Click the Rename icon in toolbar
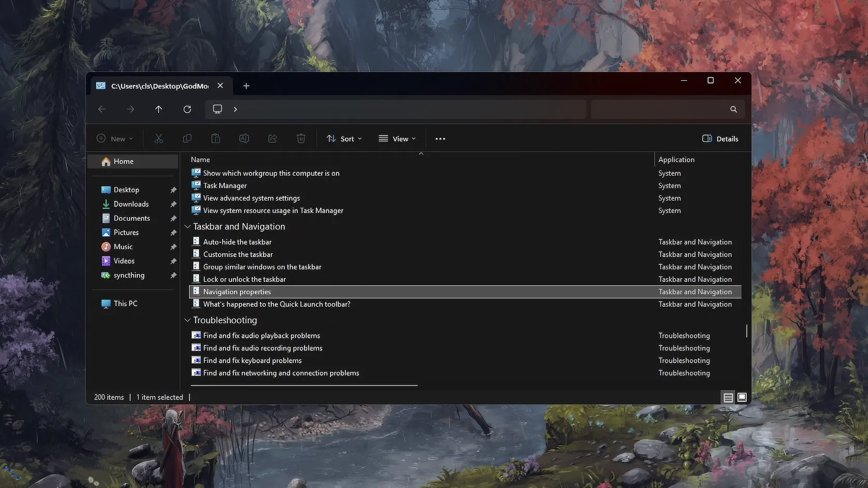The height and width of the screenshot is (488, 868). point(244,139)
